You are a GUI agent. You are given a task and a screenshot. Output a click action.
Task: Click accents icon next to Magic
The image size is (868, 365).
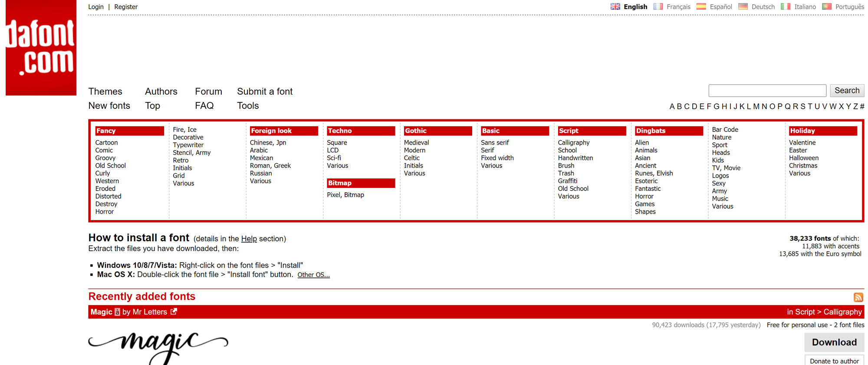point(117,312)
